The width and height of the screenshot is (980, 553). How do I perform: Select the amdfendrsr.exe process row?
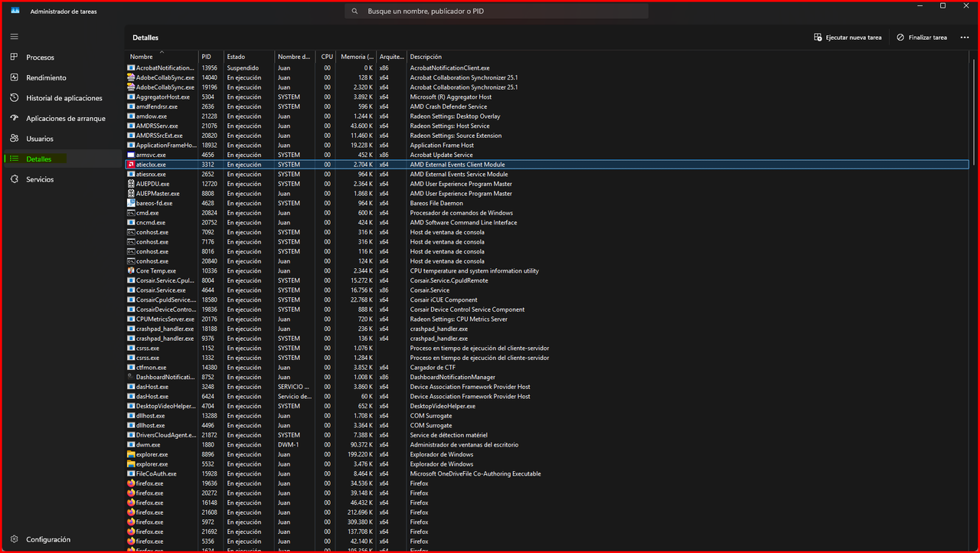pos(547,106)
